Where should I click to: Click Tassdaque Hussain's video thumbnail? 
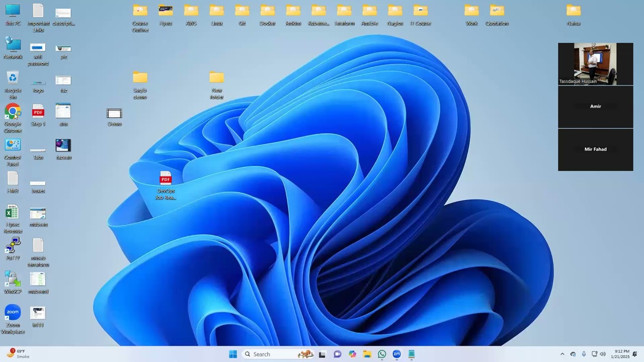595,64
